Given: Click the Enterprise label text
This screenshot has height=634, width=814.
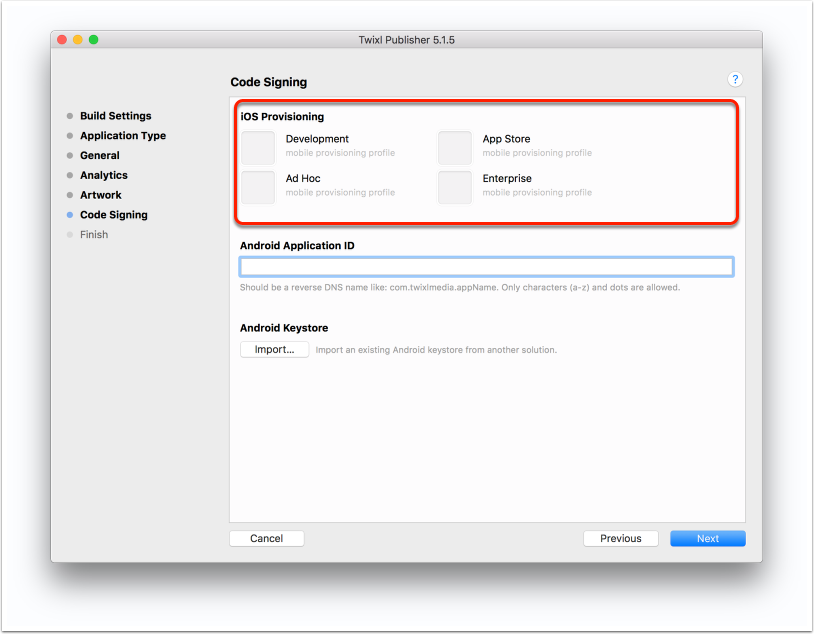Looking at the screenshot, I should 507,178.
